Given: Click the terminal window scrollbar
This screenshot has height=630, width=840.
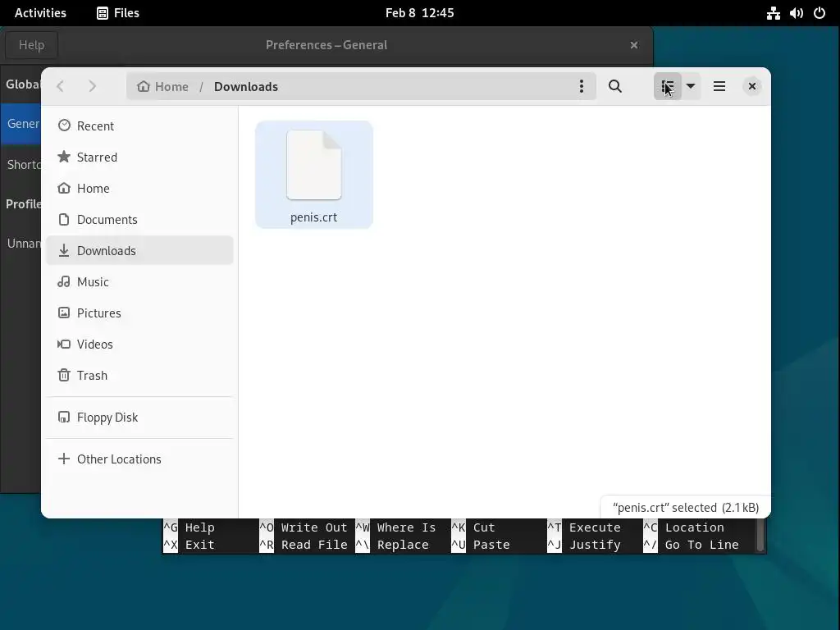Looking at the screenshot, I should point(760,536).
